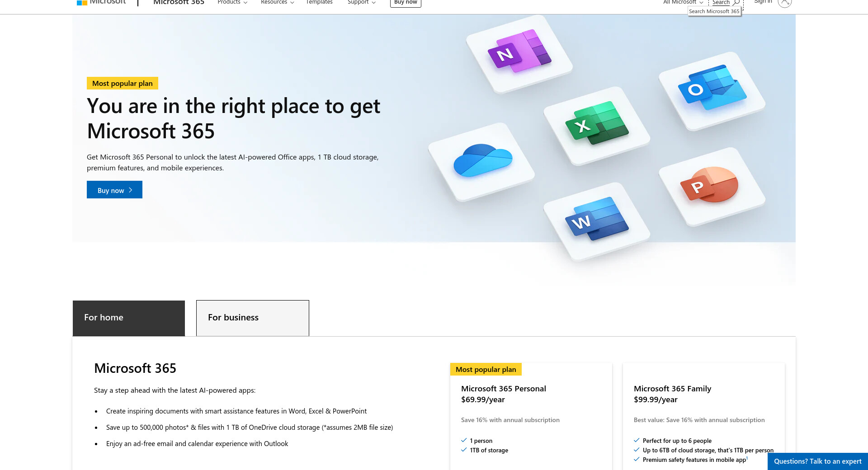The width and height of the screenshot is (868, 470).
Task: Click 'Enjoy an ad-free email' bullet
Action: point(197,444)
